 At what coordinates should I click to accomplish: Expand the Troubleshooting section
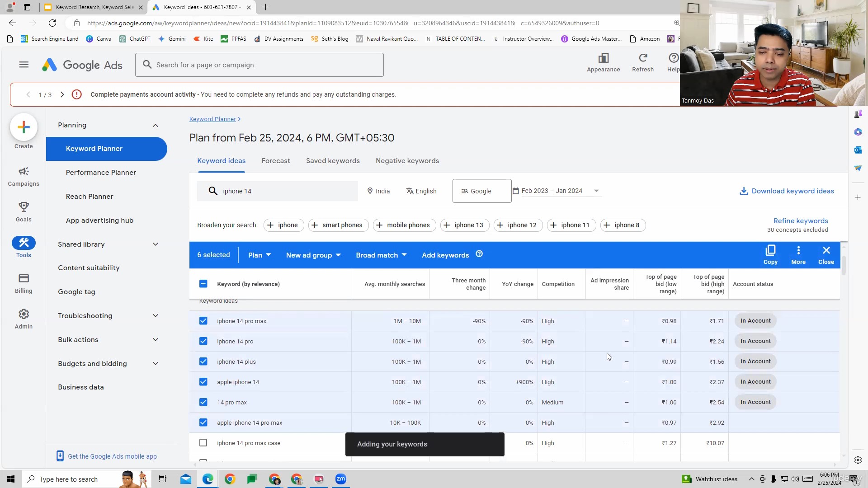point(155,316)
